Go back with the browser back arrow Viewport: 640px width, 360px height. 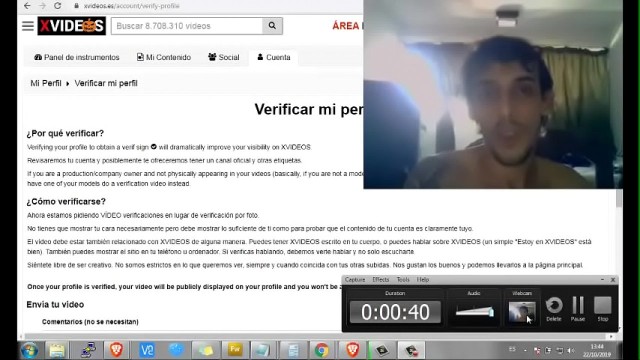pyautogui.click(x=27, y=6)
